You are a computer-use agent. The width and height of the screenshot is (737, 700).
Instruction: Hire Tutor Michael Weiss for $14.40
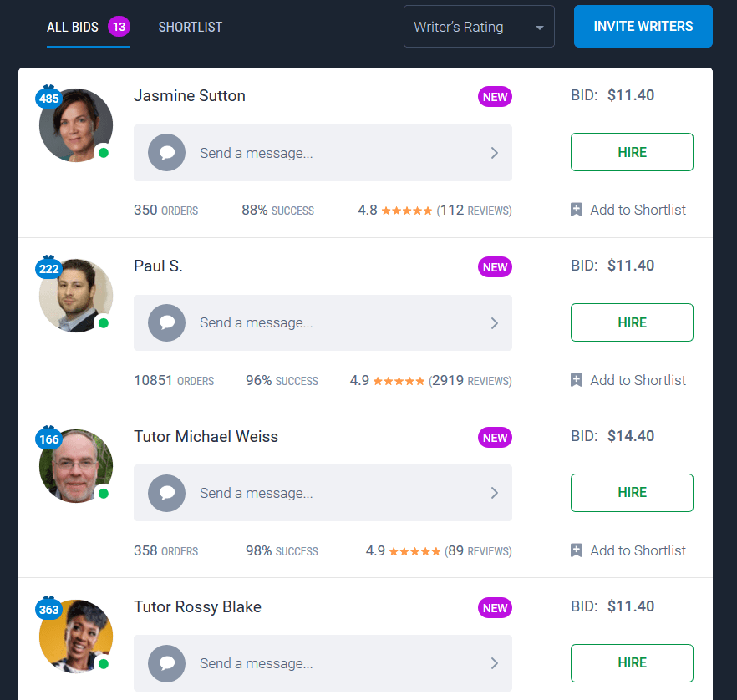632,493
